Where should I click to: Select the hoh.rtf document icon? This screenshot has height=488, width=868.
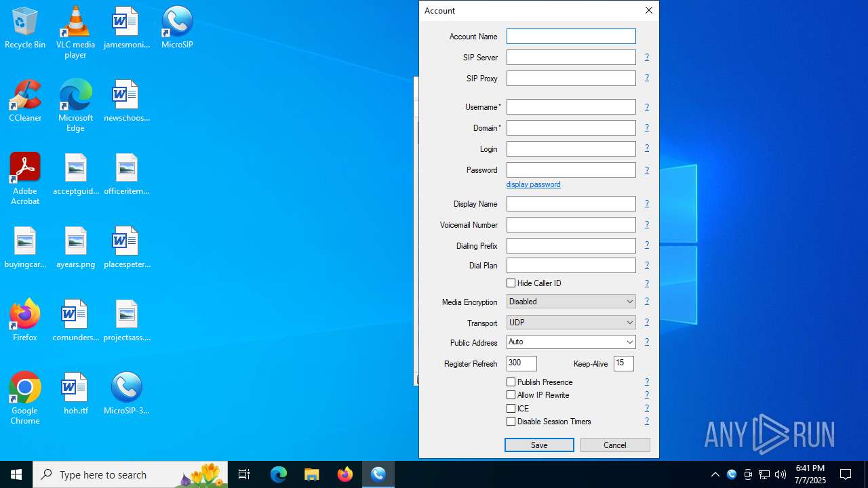[x=75, y=394]
